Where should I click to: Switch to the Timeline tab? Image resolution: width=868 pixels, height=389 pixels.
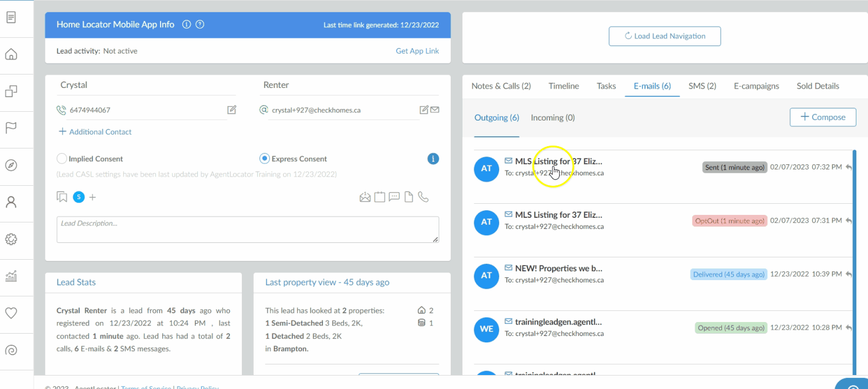(564, 86)
